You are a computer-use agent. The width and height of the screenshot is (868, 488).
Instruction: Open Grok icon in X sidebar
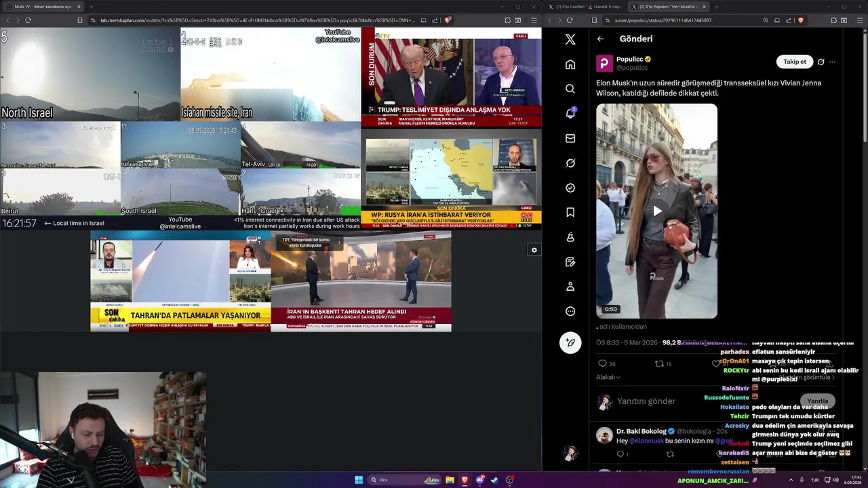tap(570, 163)
